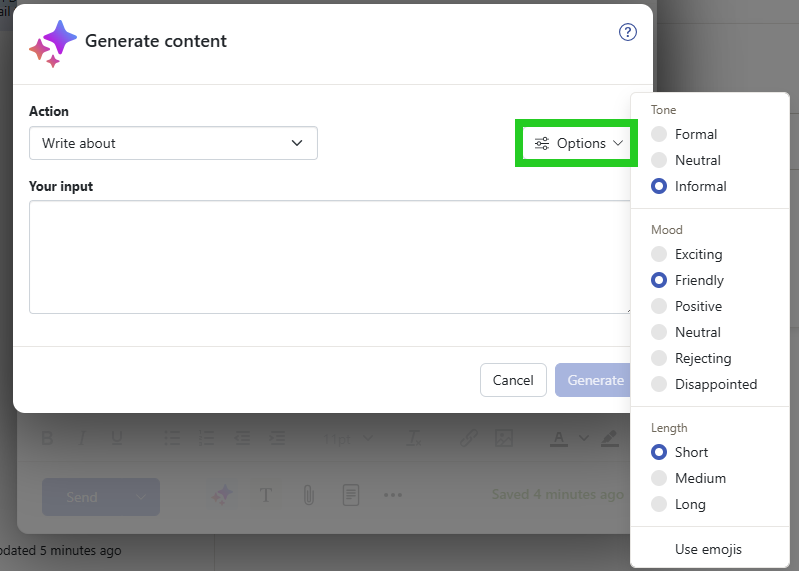Select the Exciting mood option
Screen dimensions: 799x571
point(659,254)
